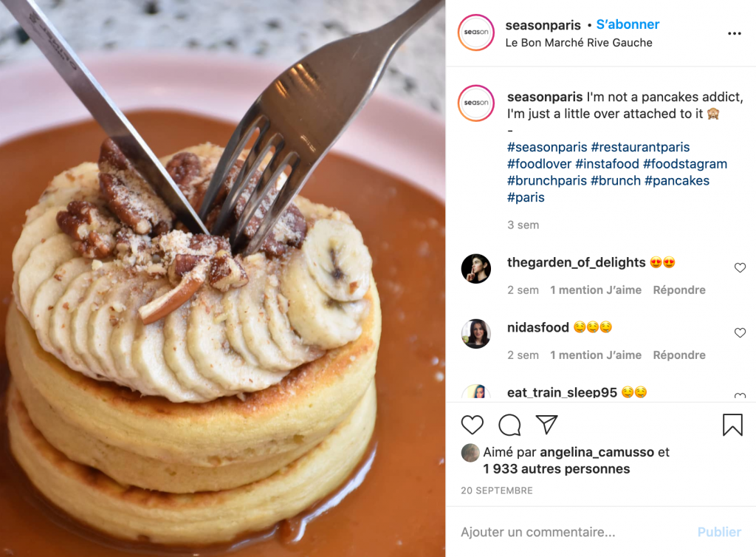This screenshot has height=557, width=756.
Task: Open nidasfood profile avatar
Action: click(476, 333)
